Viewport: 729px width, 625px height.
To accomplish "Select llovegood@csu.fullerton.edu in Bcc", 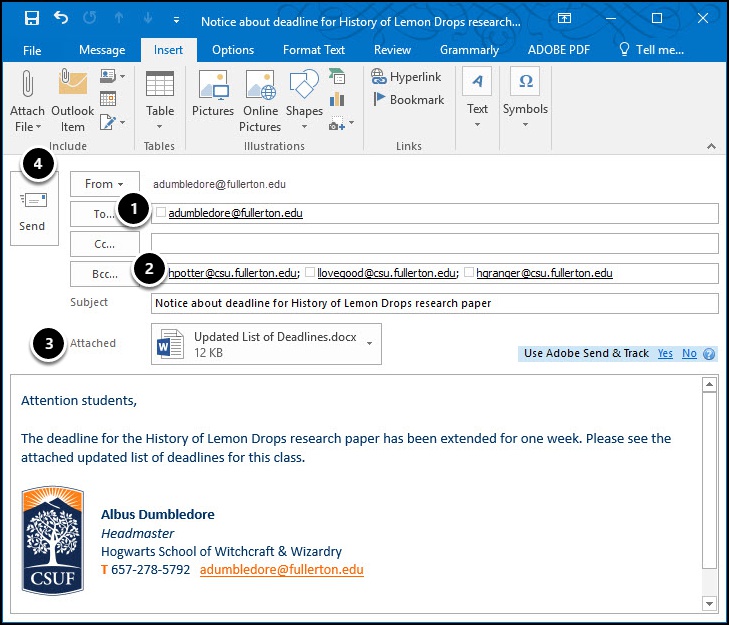I will (386, 273).
